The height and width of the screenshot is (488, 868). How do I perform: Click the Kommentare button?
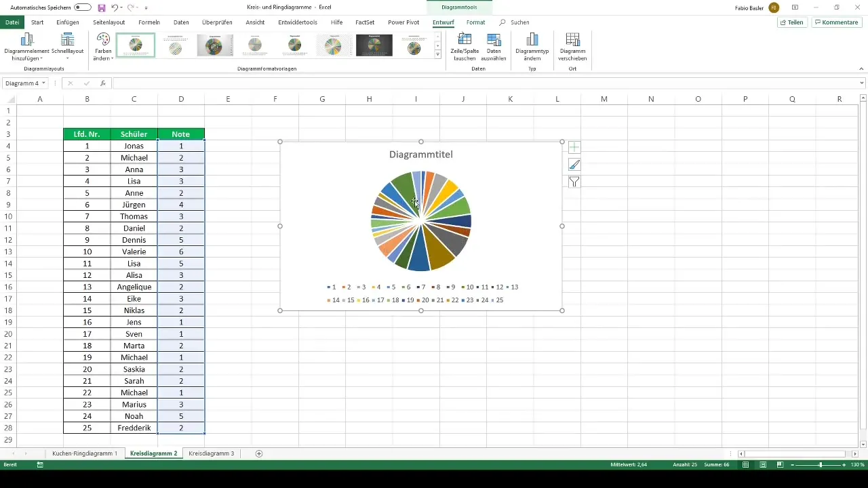[x=837, y=22]
